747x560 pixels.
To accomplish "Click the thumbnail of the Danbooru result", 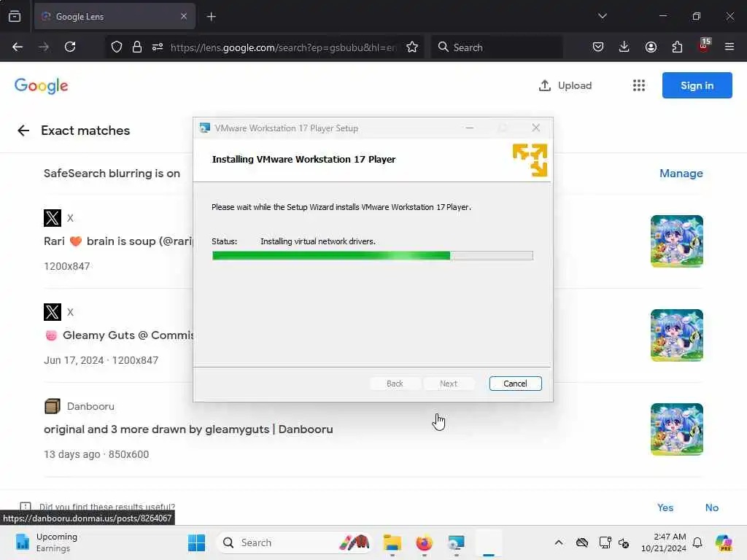I will [x=676, y=429].
